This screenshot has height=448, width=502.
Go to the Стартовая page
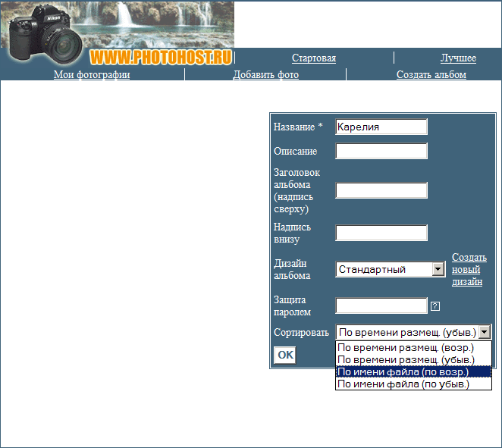pos(314,58)
